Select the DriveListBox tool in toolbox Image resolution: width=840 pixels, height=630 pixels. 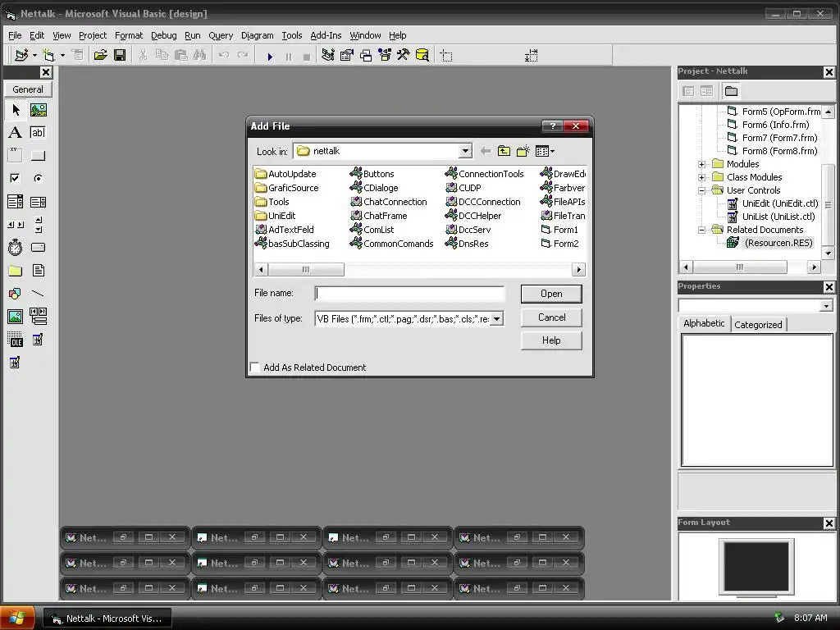[x=38, y=248]
